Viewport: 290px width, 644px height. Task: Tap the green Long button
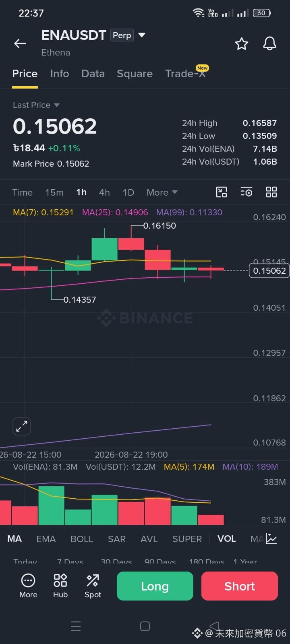click(155, 586)
